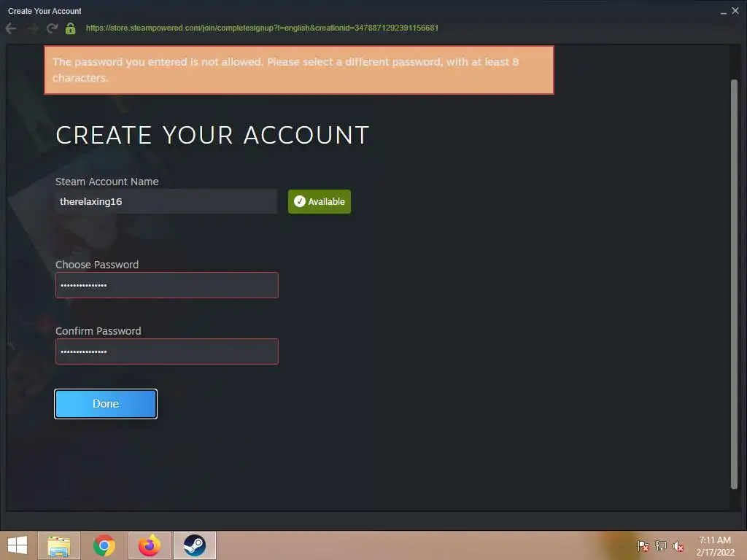Open File Explorer from the taskbar
Screen dimensions: 747x560
59,545
